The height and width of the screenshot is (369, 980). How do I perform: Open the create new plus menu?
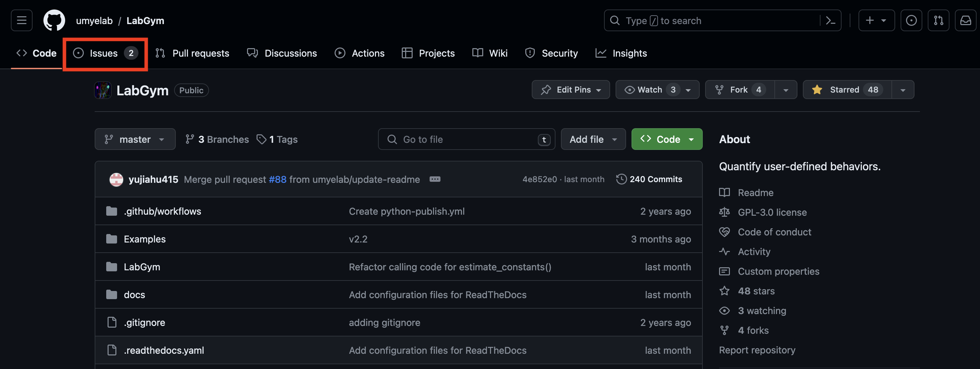(876, 21)
